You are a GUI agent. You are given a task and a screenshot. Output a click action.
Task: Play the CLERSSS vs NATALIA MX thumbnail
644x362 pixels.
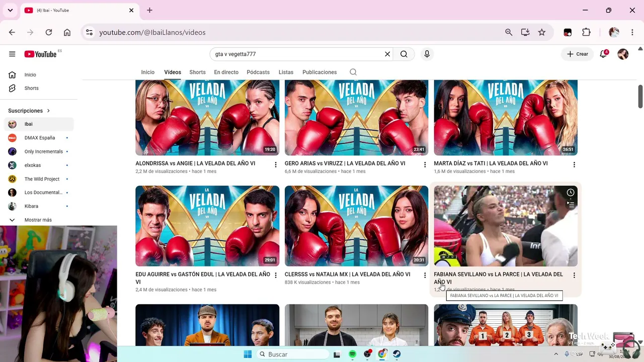pyautogui.click(x=356, y=226)
